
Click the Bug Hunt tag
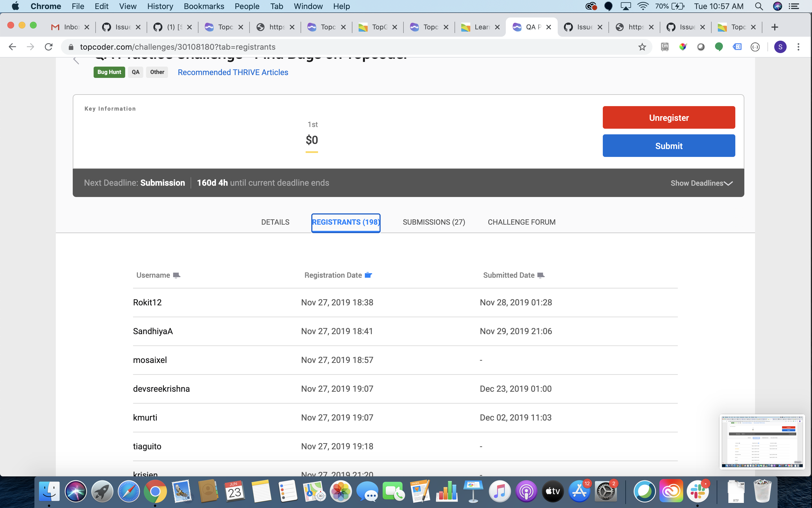109,72
